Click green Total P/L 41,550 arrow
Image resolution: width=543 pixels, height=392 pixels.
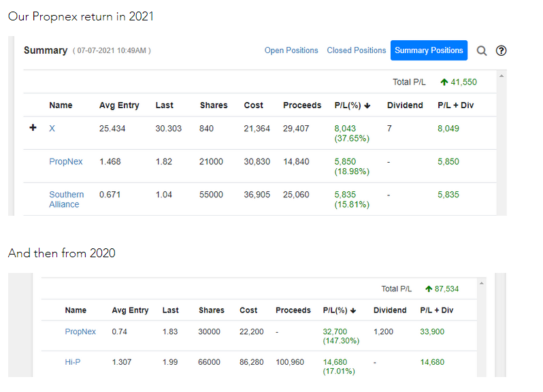(444, 82)
